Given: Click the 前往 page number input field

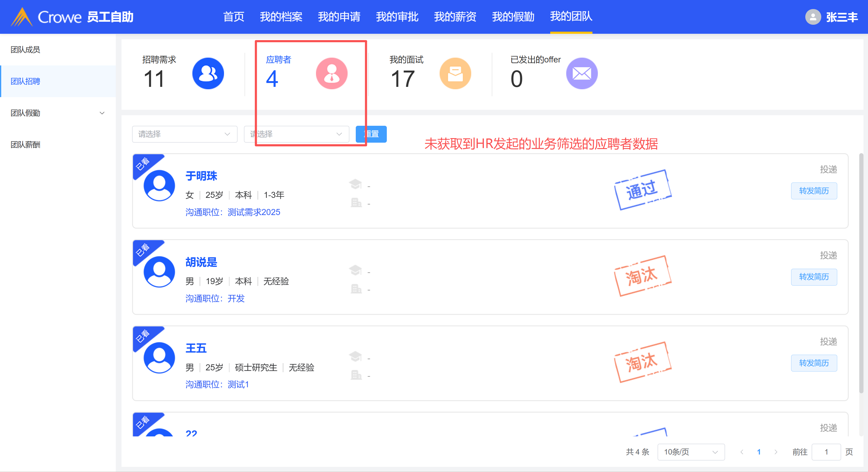Looking at the screenshot, I should tap(825, 452).
